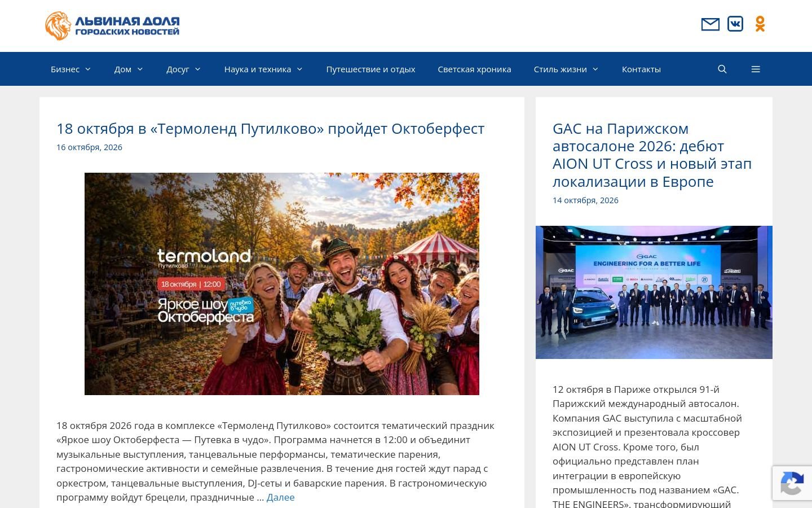The image size is (812, 508).
Task: Expand the Досуг submenu arrow
Action: point(198,69)
